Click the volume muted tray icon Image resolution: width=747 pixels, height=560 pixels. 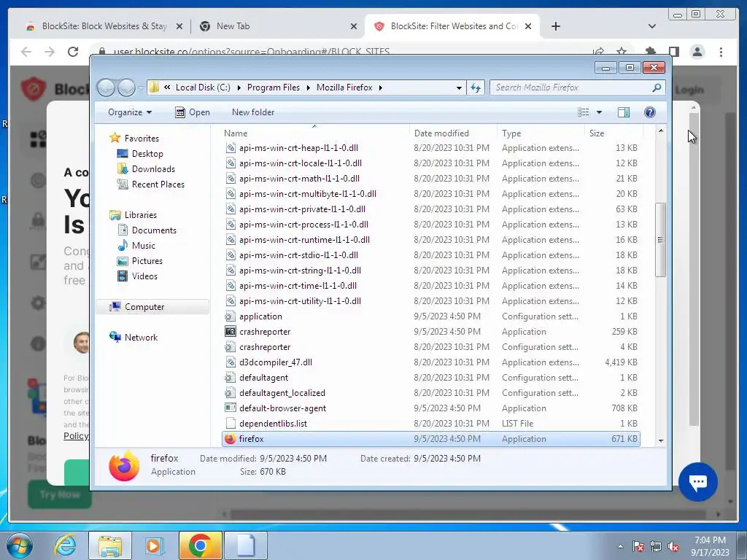673,547
